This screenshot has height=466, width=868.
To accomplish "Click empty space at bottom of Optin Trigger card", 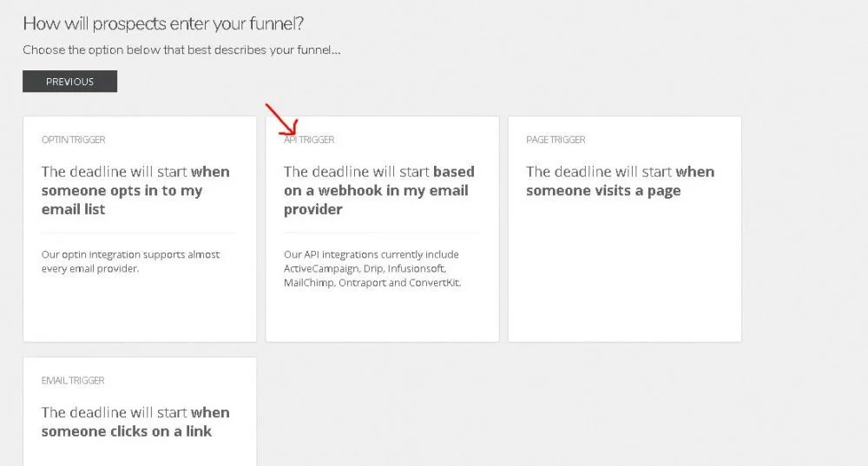I will tap(139, 311).
